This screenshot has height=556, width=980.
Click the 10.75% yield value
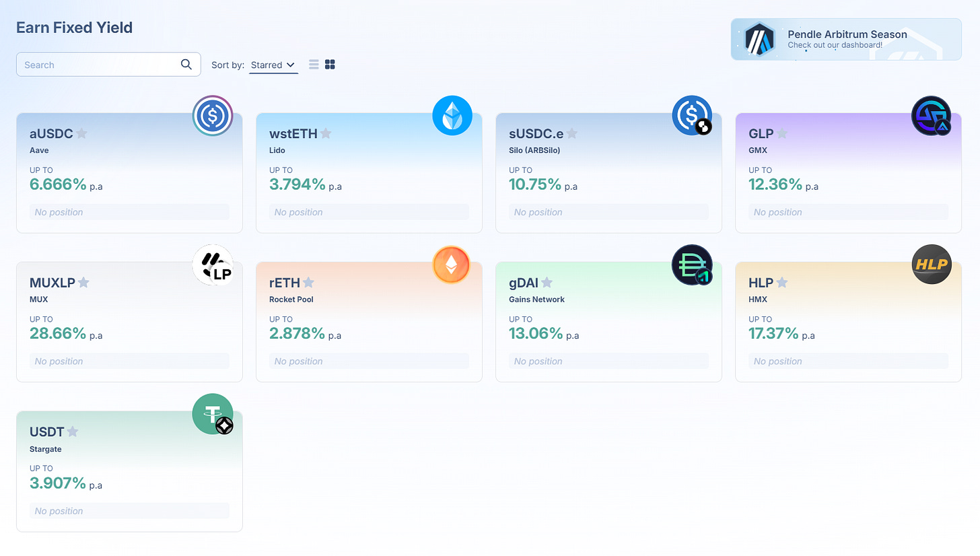click(535, 184)
